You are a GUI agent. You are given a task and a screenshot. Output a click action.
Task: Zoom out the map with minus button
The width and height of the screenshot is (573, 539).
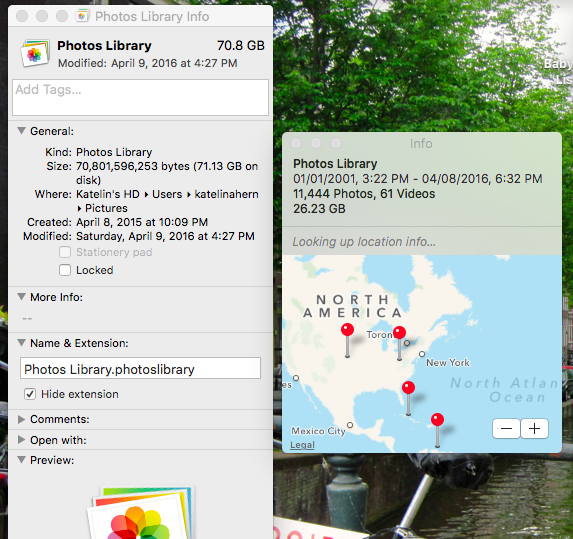coord(506,428)
